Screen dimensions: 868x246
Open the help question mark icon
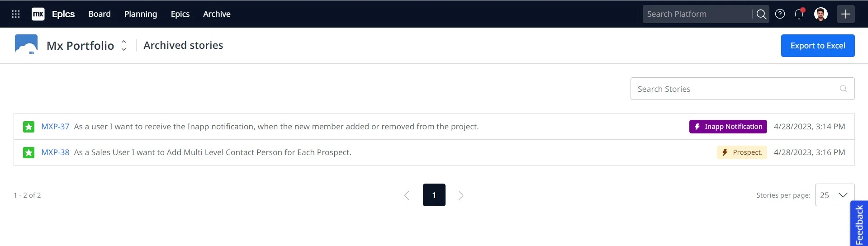coord(780,14)
